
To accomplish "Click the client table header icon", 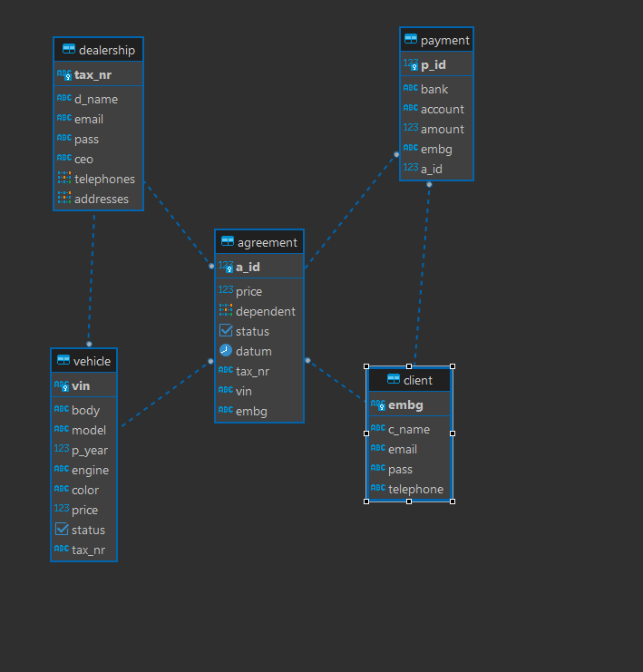I will (x=394, y=379).
